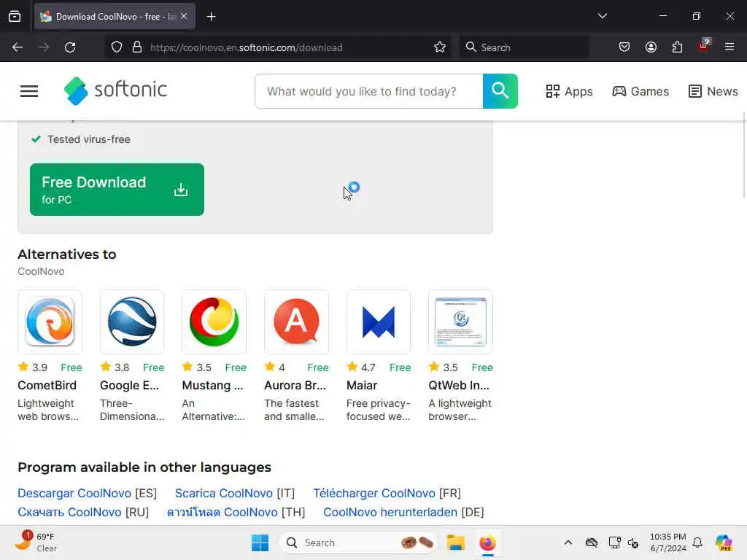Screen dimensions: 747x560
Task: Open the Firefox application menu
Action: click(x=729, y=47)
